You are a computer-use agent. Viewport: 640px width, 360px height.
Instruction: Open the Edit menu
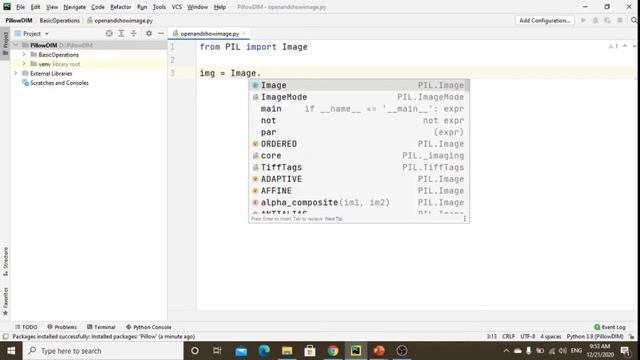(x=36, y=7)
